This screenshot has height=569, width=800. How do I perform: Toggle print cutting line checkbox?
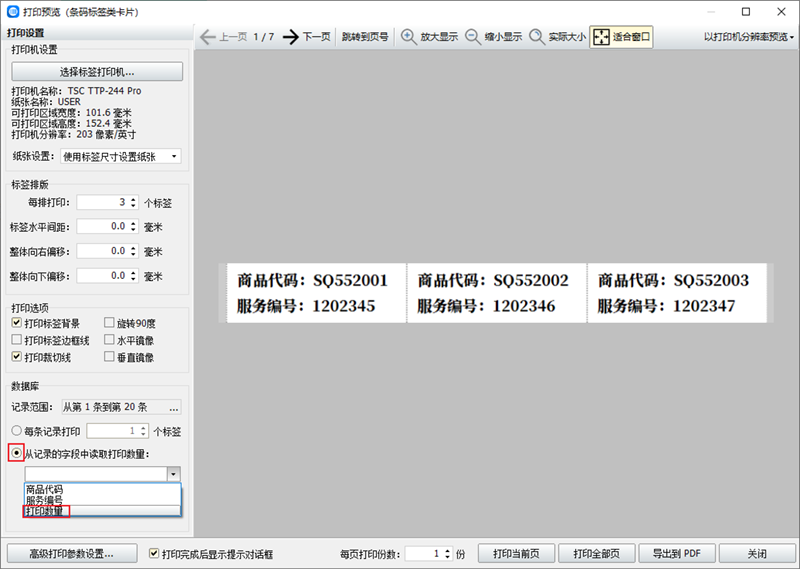coord(16,357)
